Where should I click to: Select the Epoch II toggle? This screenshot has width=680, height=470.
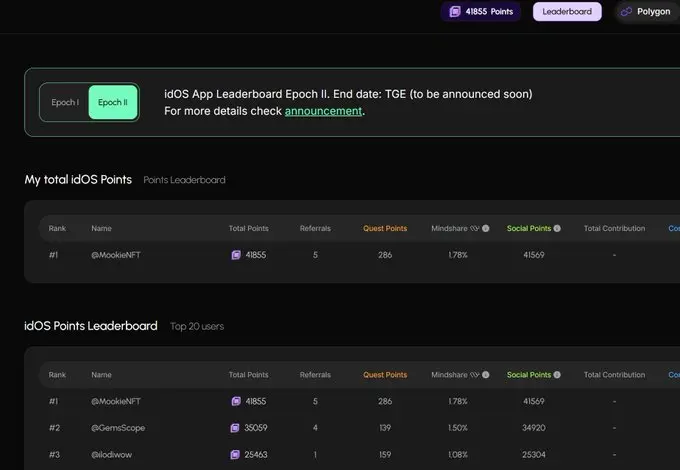coord(112,102)
